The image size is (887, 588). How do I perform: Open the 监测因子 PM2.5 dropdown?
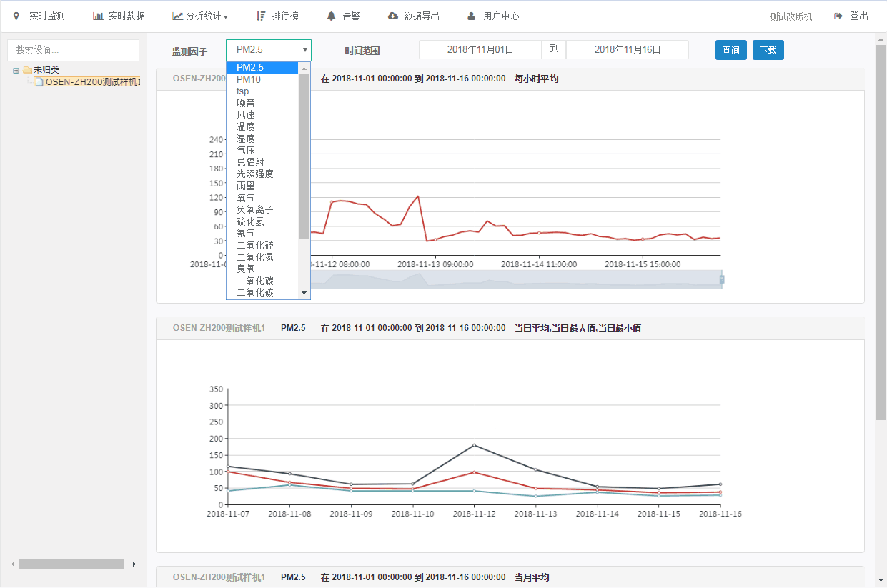[268, 50]
